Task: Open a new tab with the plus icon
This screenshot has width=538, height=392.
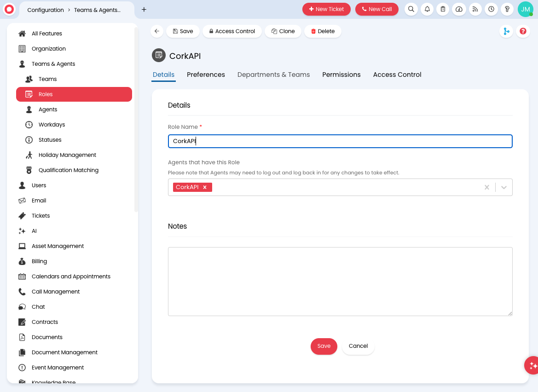Action: click(144, 10)
